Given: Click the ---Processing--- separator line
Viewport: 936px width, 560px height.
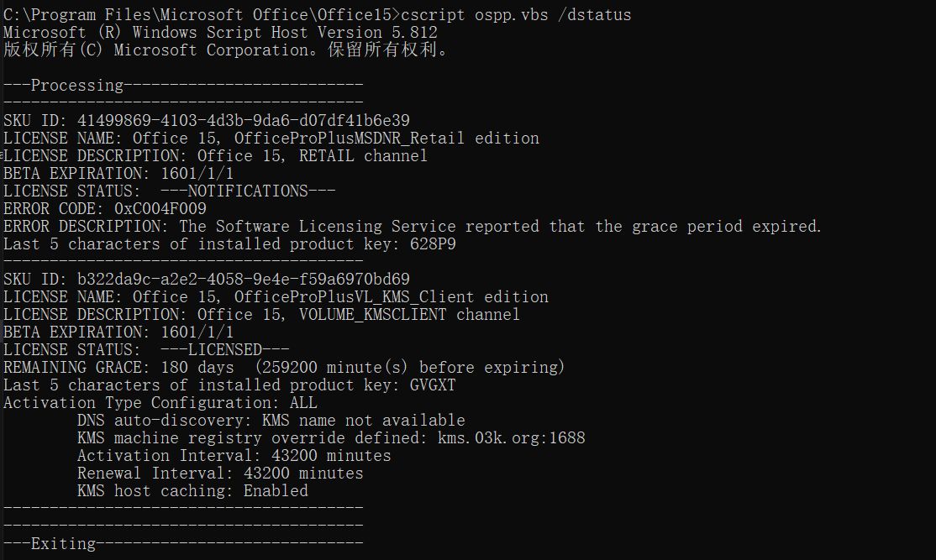Looking at the screenshot, I should [183, 86].
